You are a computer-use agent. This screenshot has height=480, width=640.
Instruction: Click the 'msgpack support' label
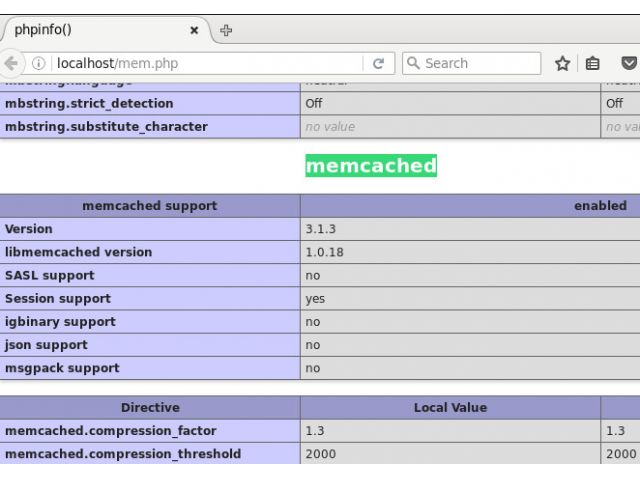point(62,368)
